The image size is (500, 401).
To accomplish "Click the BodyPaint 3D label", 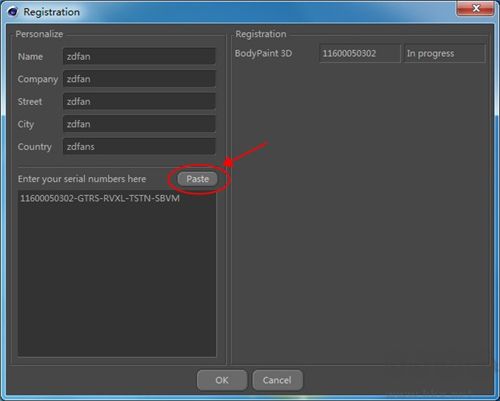I will tap(263, 53).
